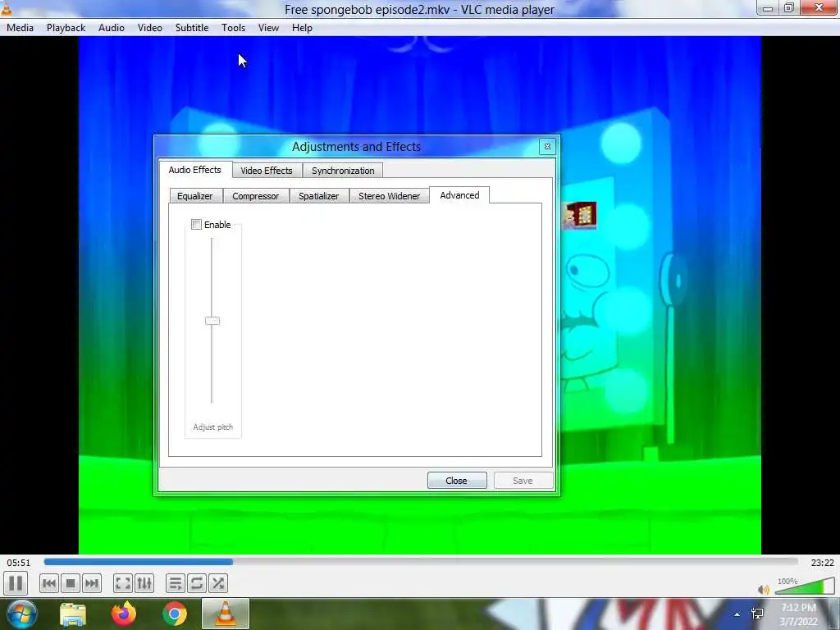Launch Google Chrome from the taskbar
The width and height of the screenshot is (840, 630).
click(x=175, y=614)
